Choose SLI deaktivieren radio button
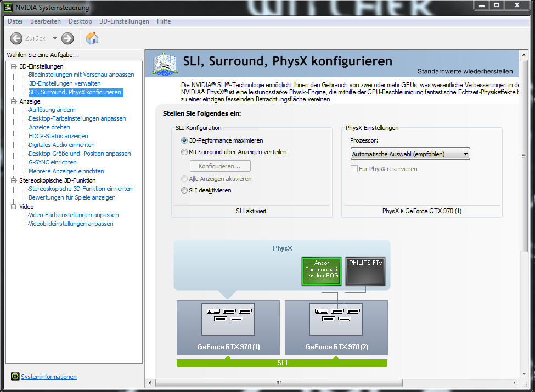This screenshot has width=535, height=392. point(184,190)
